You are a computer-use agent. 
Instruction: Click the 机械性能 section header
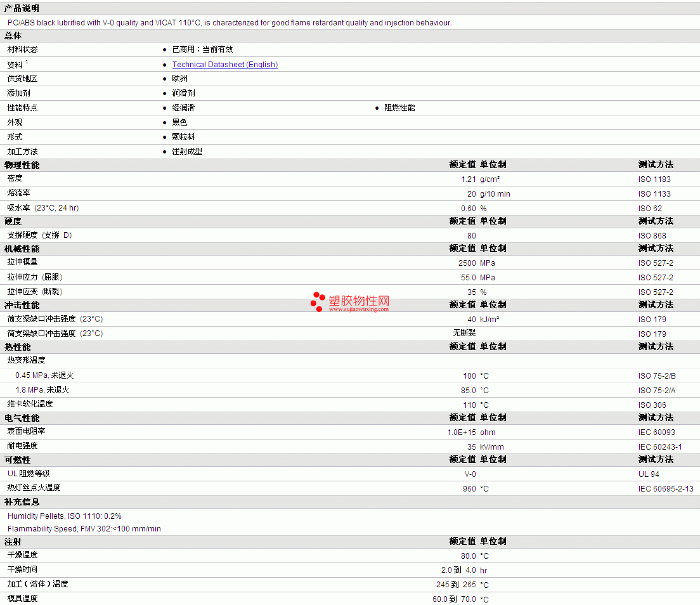click(x=22, y=249)
